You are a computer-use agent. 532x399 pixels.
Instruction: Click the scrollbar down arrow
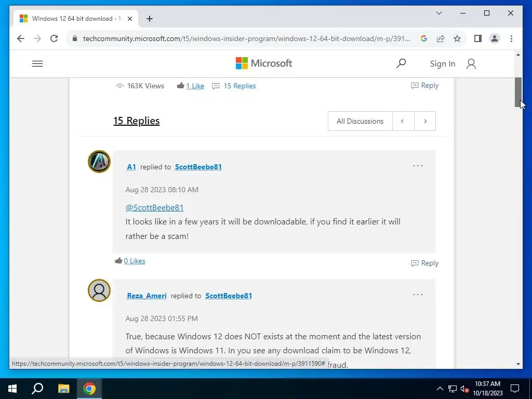click(518, 364)
